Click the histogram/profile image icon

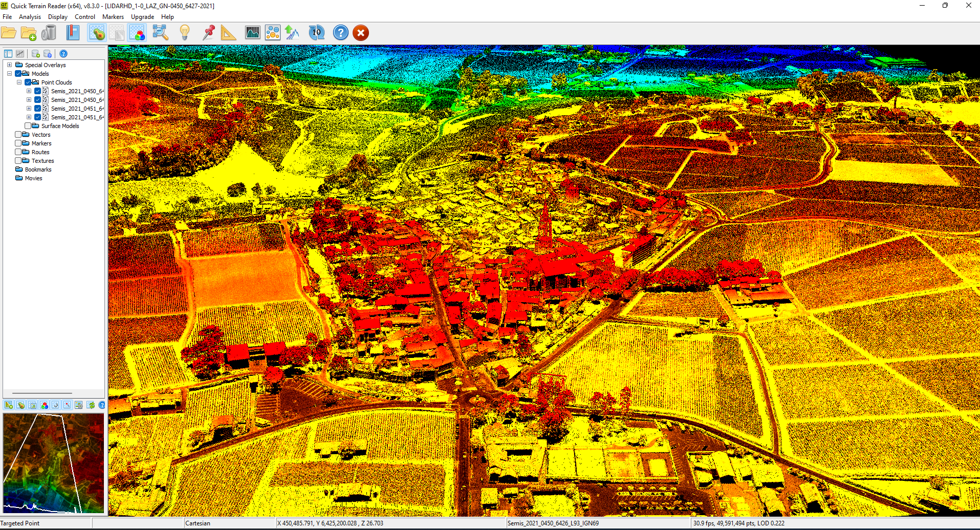(x=252, y=32)
